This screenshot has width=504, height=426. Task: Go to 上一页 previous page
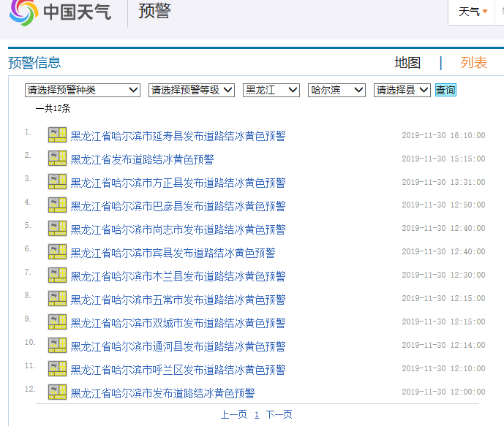pyautogui.click(x=233, y=414)
